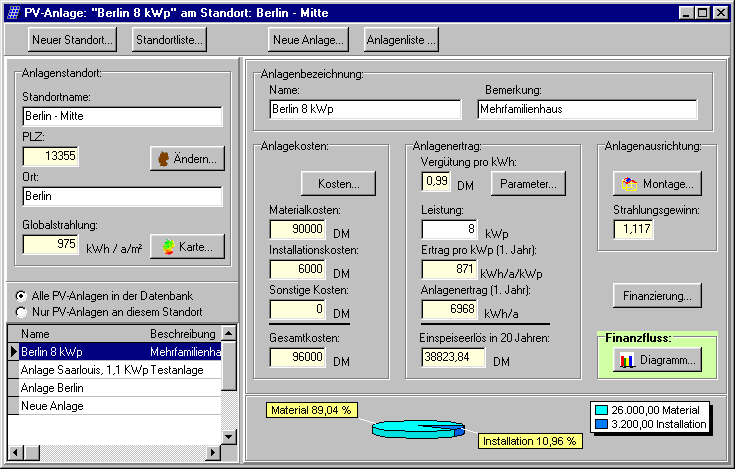Click the cyan Material legend swatch
Screen dimensions: 735x469
pyautogui.click(x=601, y=410)
